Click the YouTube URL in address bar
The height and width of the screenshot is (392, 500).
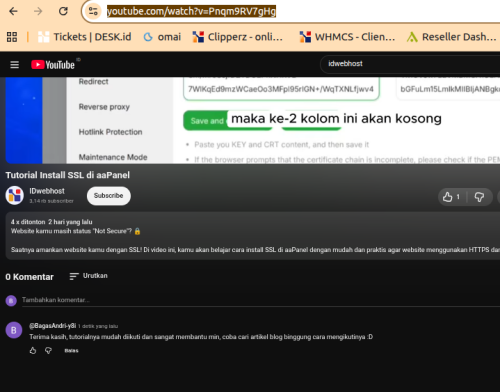click(x=191, y=11)
